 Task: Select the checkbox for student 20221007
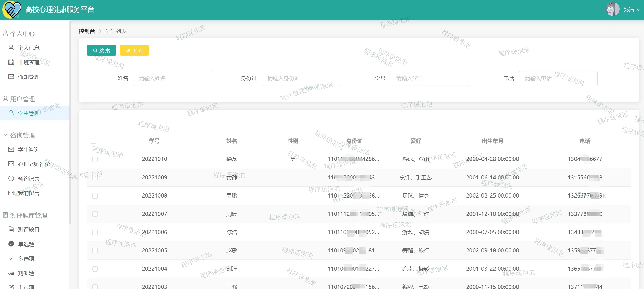95,214
